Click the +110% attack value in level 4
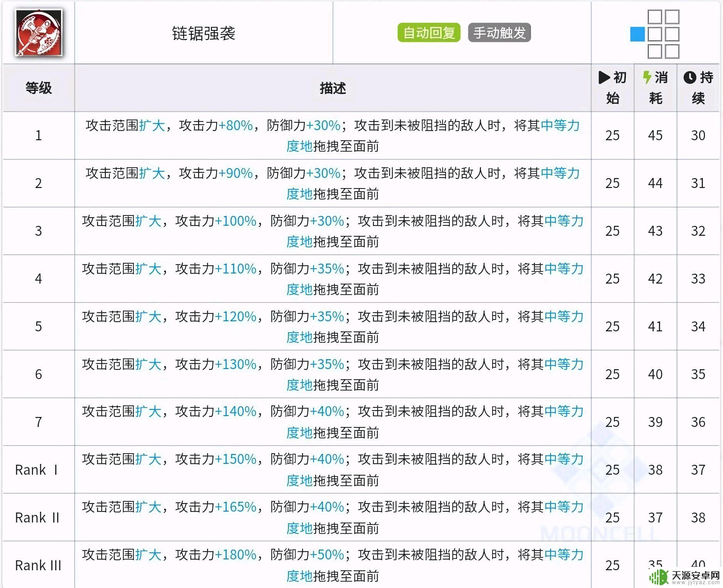 click(x=235, y=269)
